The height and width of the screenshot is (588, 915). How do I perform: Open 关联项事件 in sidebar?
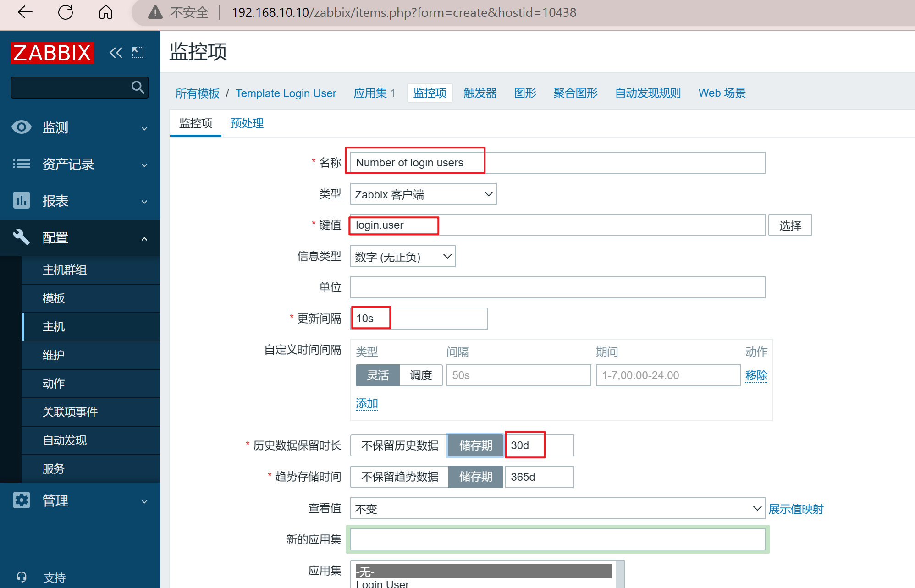point(91,412)
